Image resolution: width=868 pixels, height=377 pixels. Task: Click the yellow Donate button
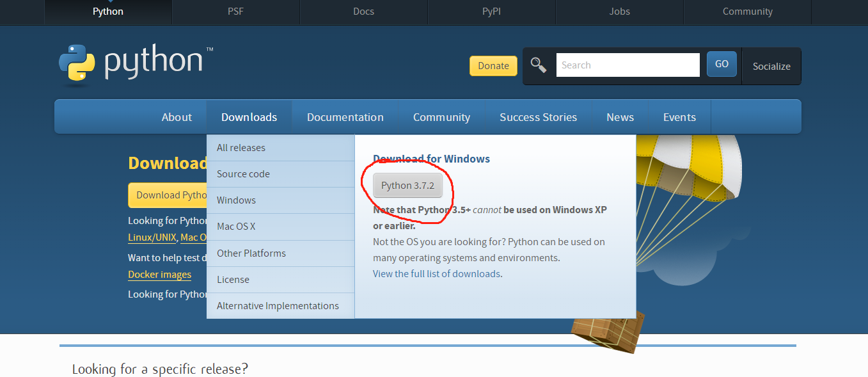coord(493,66)
